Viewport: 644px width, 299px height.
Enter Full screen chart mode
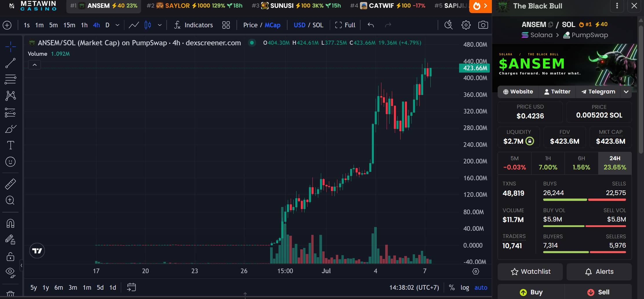(345, 25)
